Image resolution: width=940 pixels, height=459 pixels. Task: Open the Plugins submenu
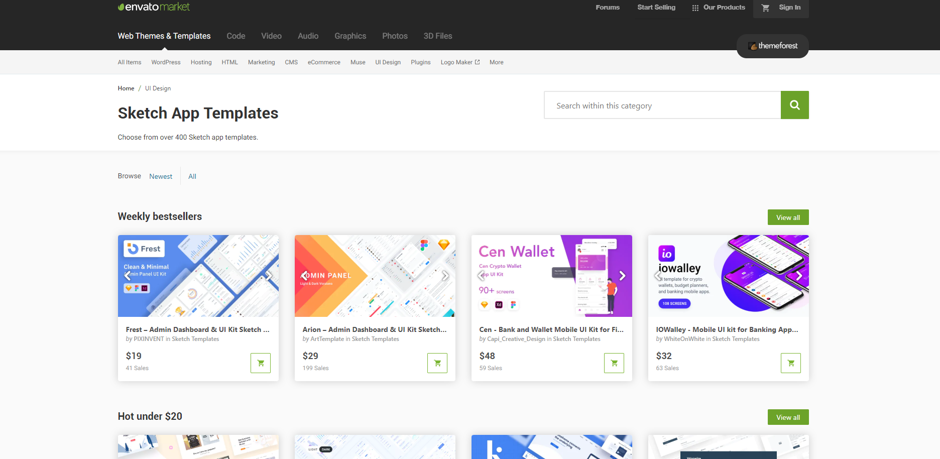pos(420,62)
